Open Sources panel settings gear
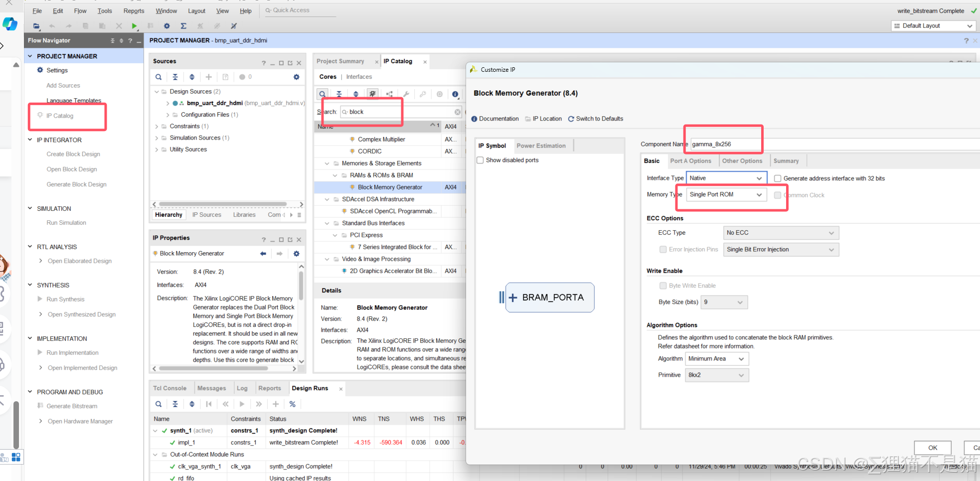 [297, 77]
